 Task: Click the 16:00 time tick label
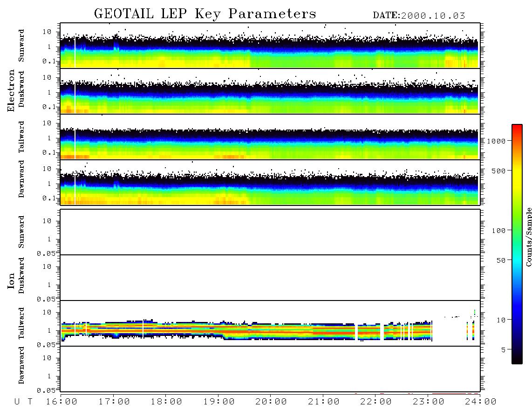62,402
